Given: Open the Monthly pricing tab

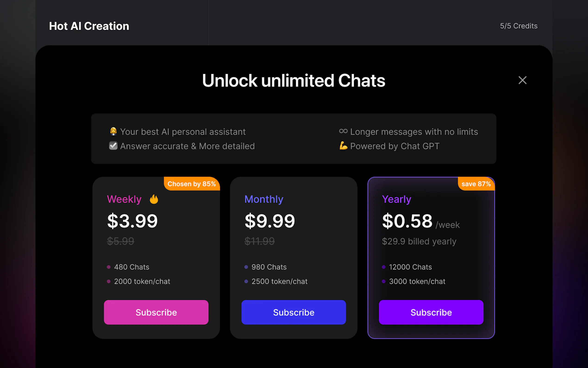Looking at the screenshot, I should click(x=264, y=199).
